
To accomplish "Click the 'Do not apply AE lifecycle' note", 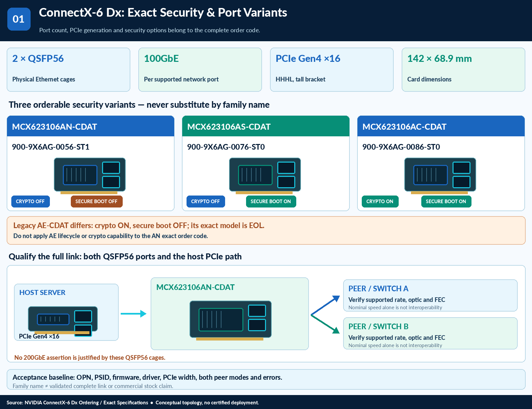I will point(110,236).
